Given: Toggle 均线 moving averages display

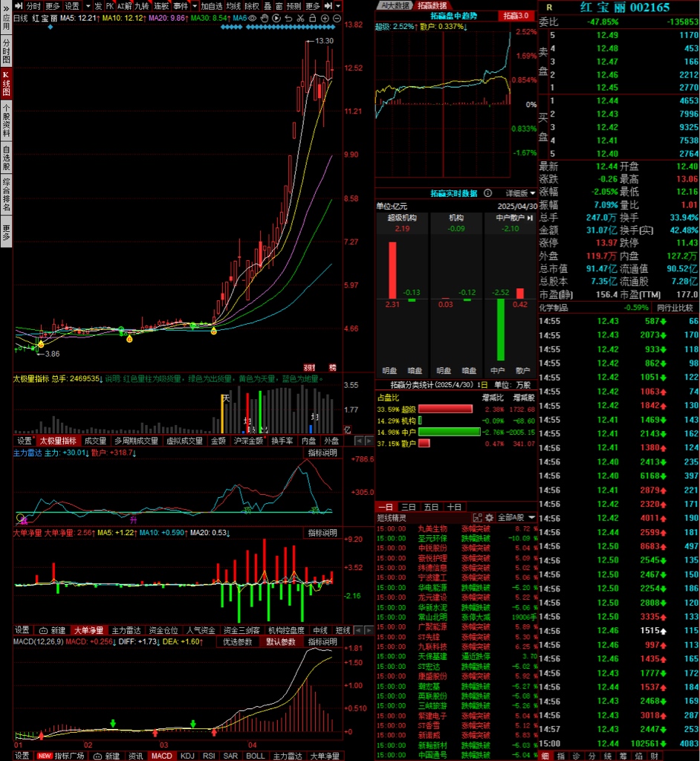Looking at the screenshot, I should (x=233, y=6).
